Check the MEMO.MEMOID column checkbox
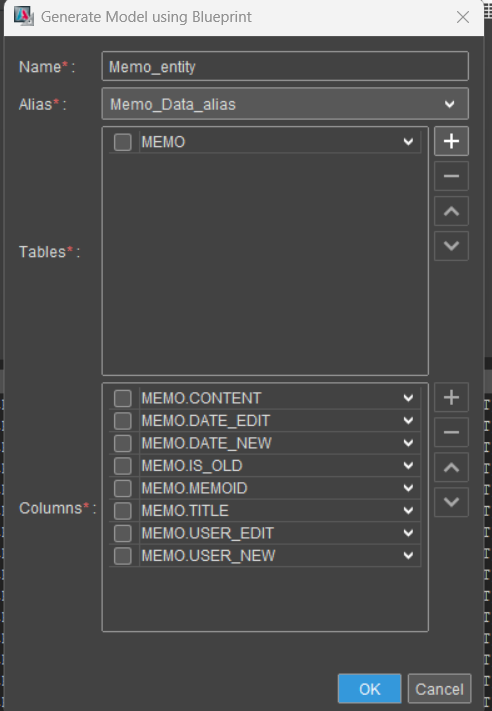This screenshot has width=492, height=711. [x=122, y=488]
